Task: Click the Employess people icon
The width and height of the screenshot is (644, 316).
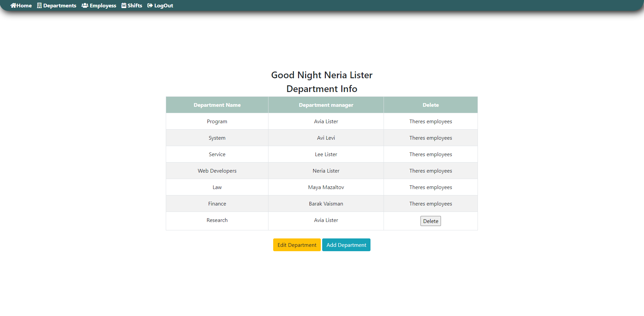Action: click(x=85, y=5)
